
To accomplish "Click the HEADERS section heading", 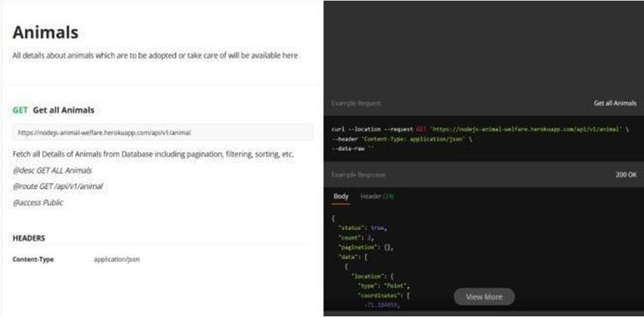I will (29, 238).
